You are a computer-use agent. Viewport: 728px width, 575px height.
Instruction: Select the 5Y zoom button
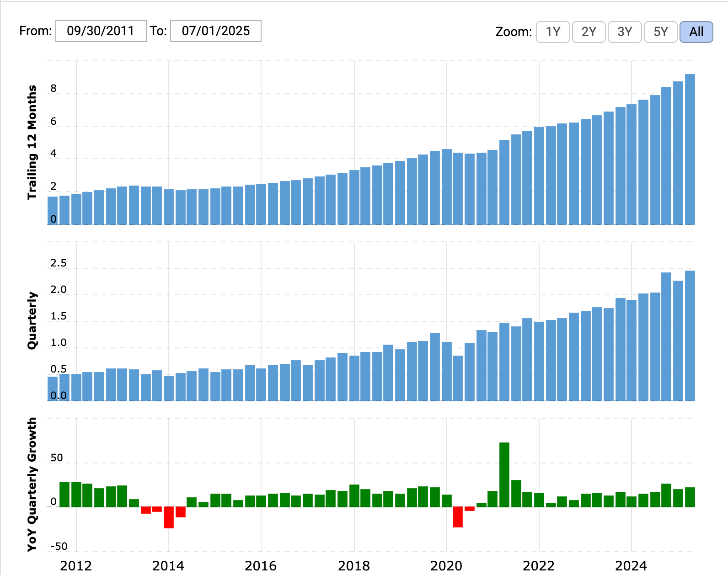click(x=661, y=32)
